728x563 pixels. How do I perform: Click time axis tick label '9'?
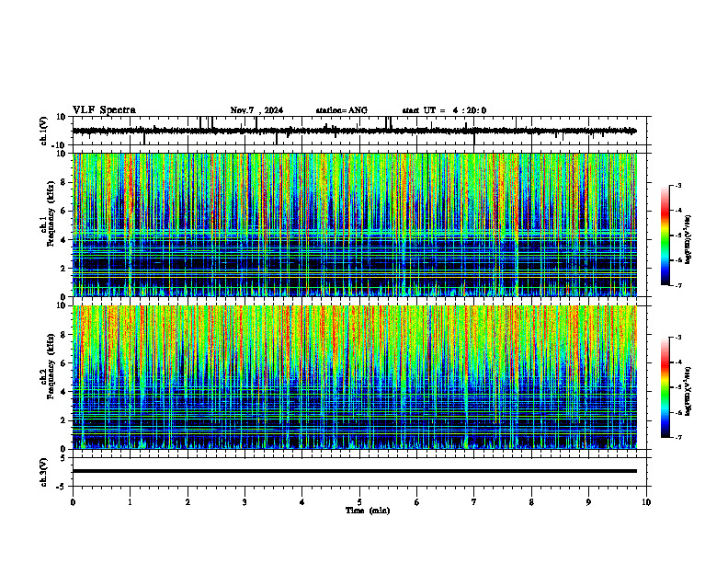click(588, 502)
